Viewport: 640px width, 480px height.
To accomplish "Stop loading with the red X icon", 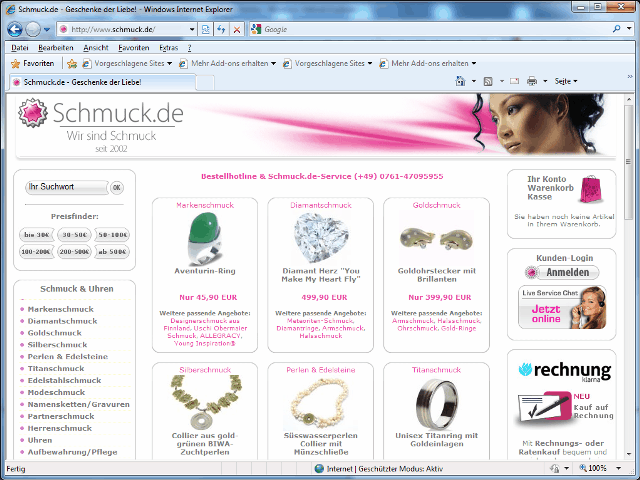I will point(237,29).
